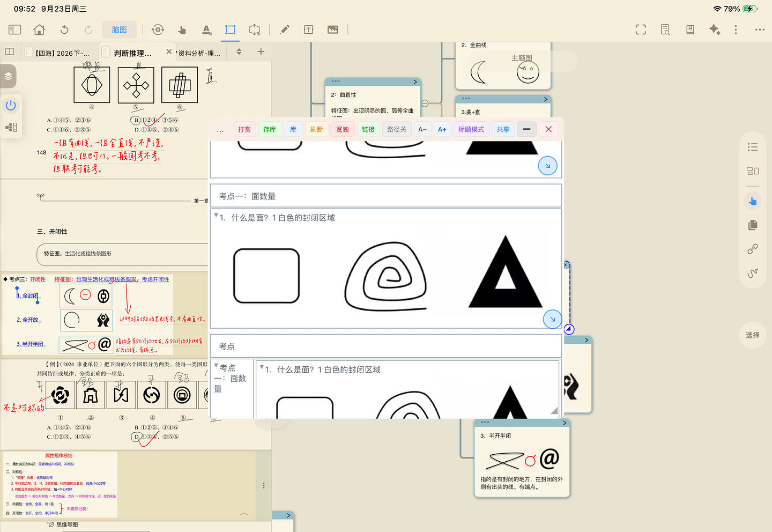The width and height of the screenshot is (772, 532).
Task: Expand the 半开半闭 node chevron
Action: 565,423
